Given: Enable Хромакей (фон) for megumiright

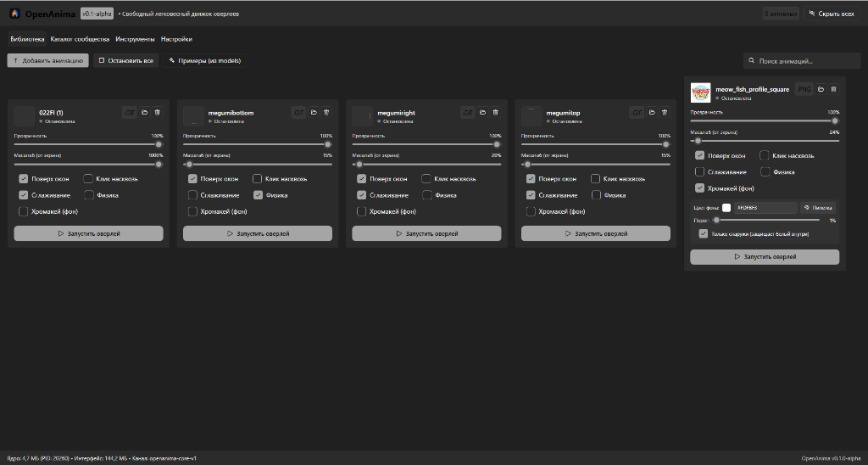Looking at the screenshot, I should [x=361, y=211].
